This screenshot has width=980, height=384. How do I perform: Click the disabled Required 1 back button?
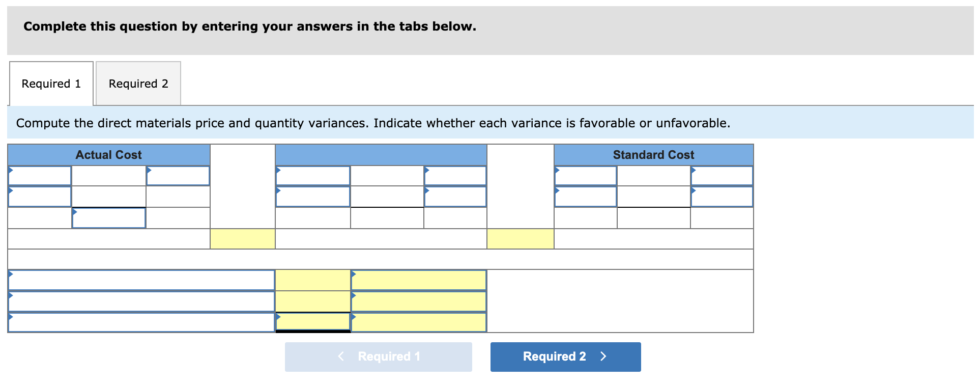pyautogui.click(x=378, y=356)
